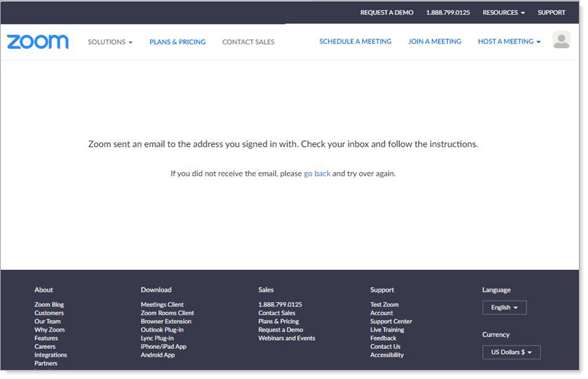
Task: Click the Lync Plug-in link
Action: pyautogui.click(x=157, y=338)
